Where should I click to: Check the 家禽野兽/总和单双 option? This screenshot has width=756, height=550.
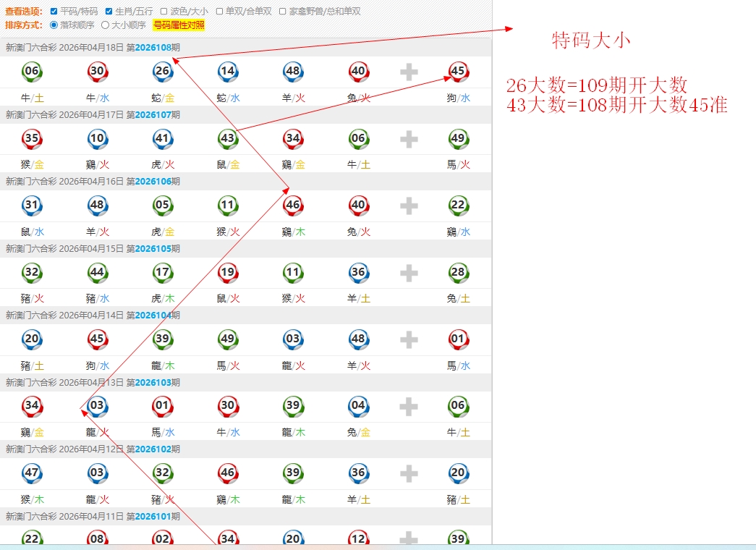pyautogui.click(x=283, y=12)
